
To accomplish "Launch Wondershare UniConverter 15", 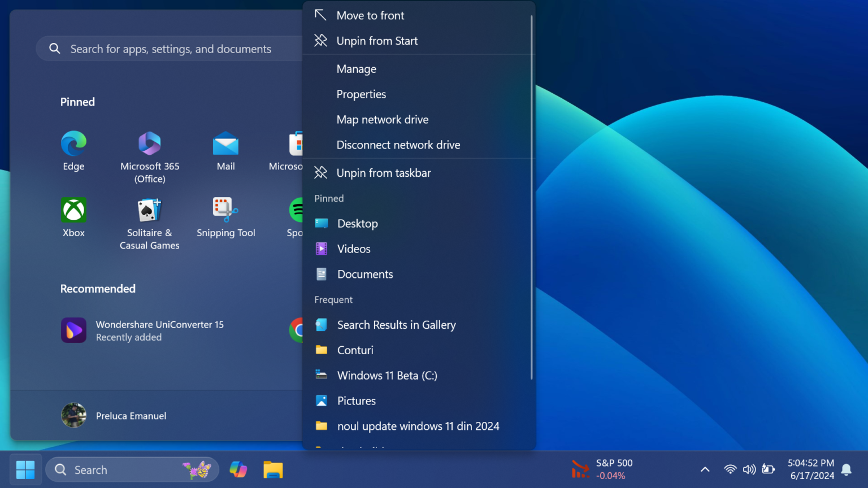I will coord(160,330).
